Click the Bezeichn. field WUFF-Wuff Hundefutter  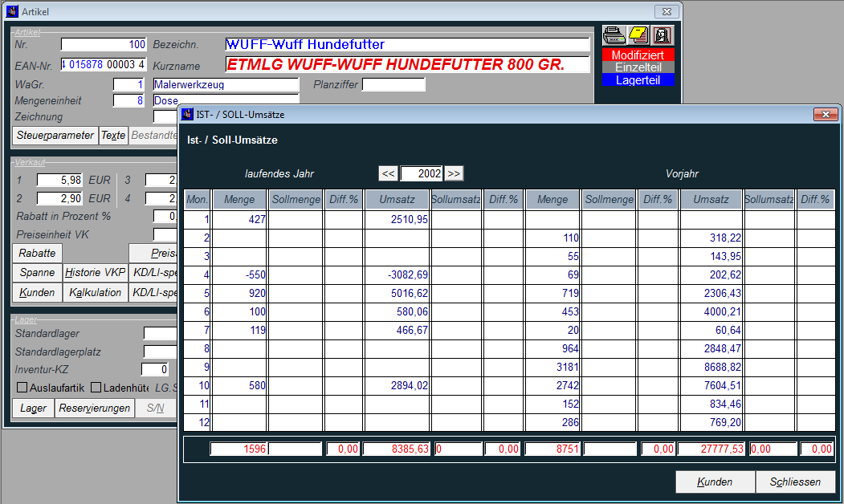[407, 44]
